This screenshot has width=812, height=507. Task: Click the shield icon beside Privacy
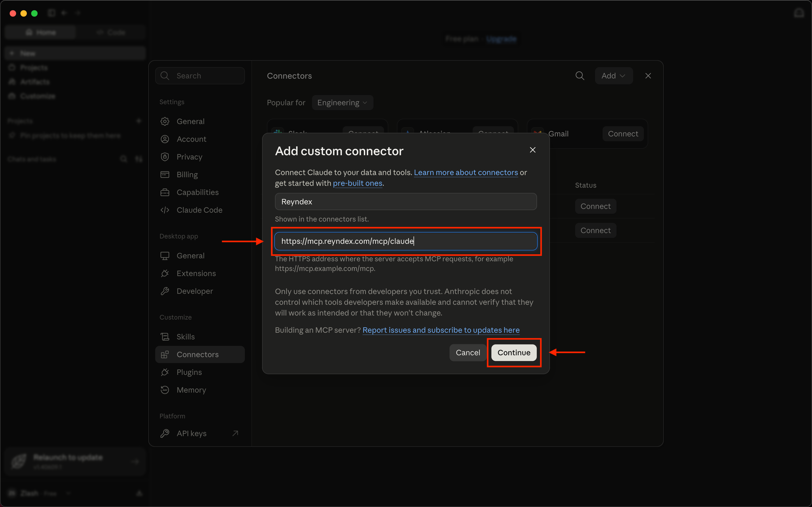(x=165, y=157)
